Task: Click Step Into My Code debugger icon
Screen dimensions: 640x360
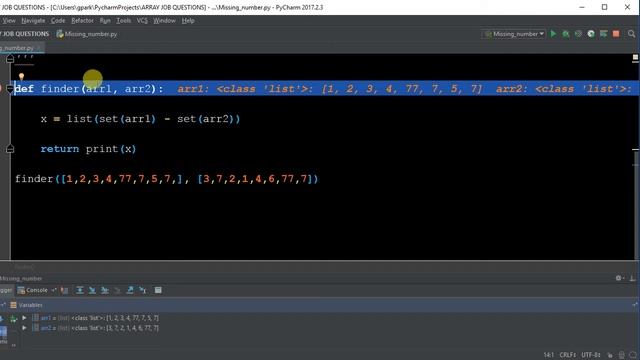Action: [105, 290]
